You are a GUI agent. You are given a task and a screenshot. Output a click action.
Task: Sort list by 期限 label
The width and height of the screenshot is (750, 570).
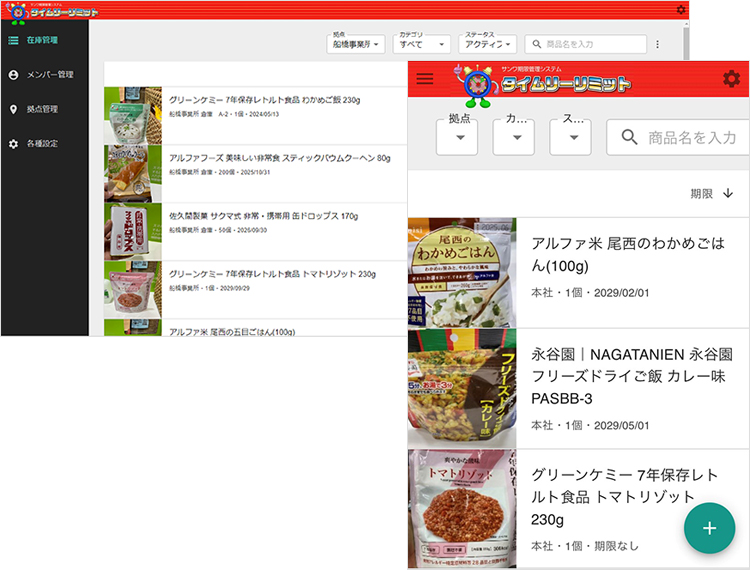(x=702, y=194)
